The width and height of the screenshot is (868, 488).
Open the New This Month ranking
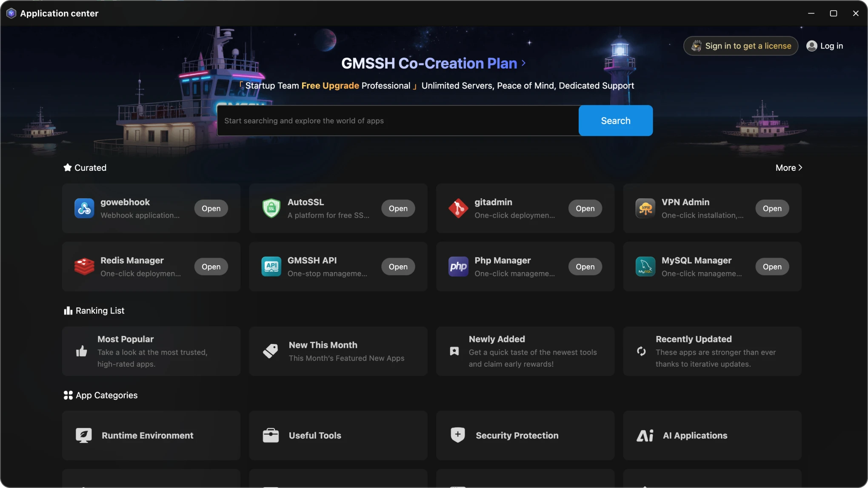[338, 351]
